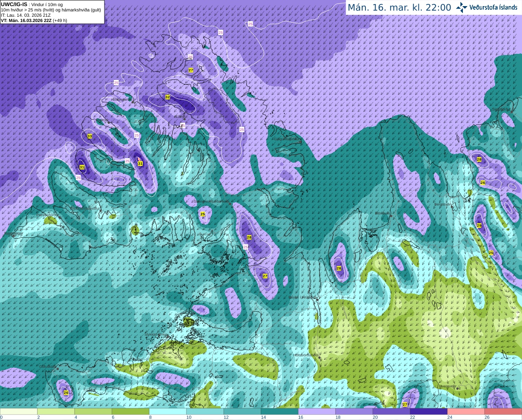522x420 pixels.
Task: Click the Holtavörðuheiði station label
Action: tap(306, 355)
